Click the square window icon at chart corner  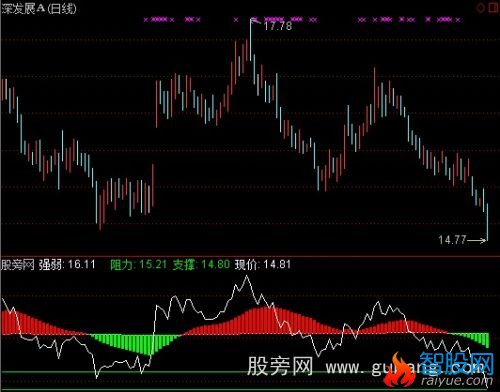tap(493, 7)
